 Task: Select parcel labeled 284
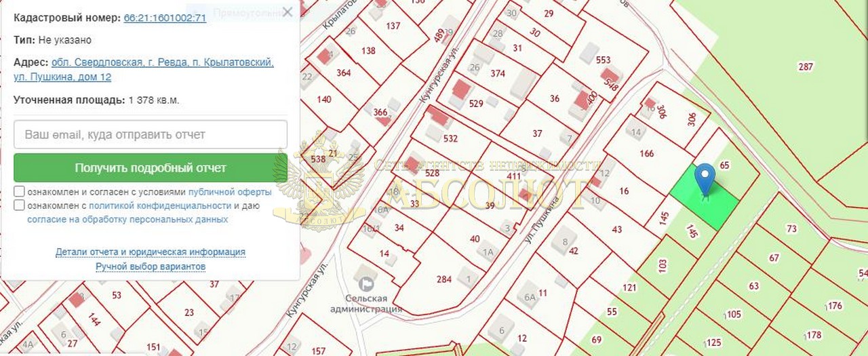click(444, 279)
